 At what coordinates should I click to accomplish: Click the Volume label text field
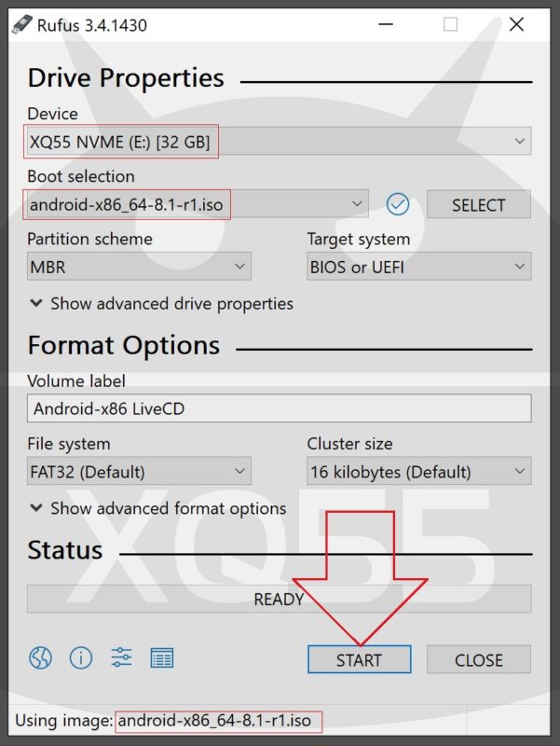click(279, 408)
